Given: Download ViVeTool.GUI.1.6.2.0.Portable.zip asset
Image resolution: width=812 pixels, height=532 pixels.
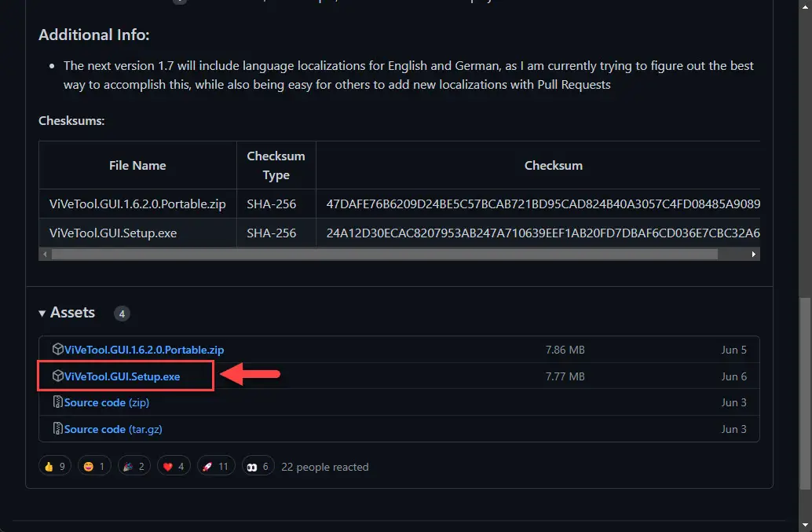Looking at the screenshot, I should [x=144, y=350].
